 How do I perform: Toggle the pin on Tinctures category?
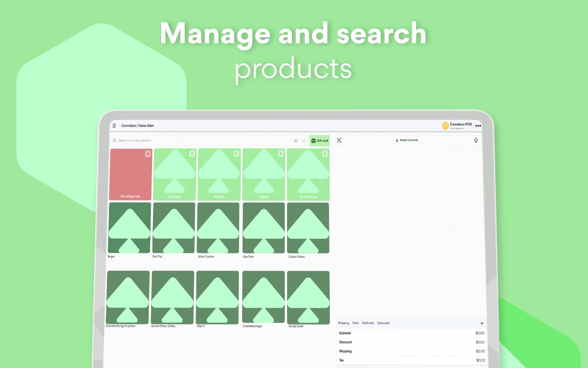click(x=192, y=154)
